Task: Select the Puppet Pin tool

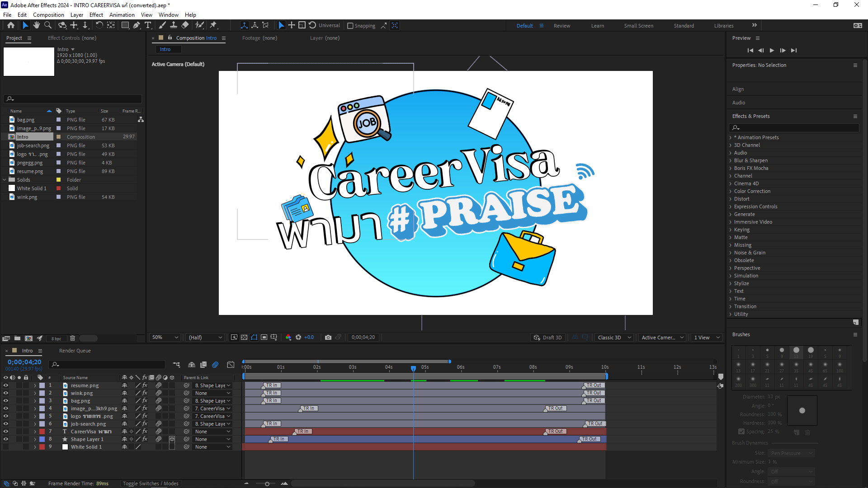Action: (x=213, y=25)
